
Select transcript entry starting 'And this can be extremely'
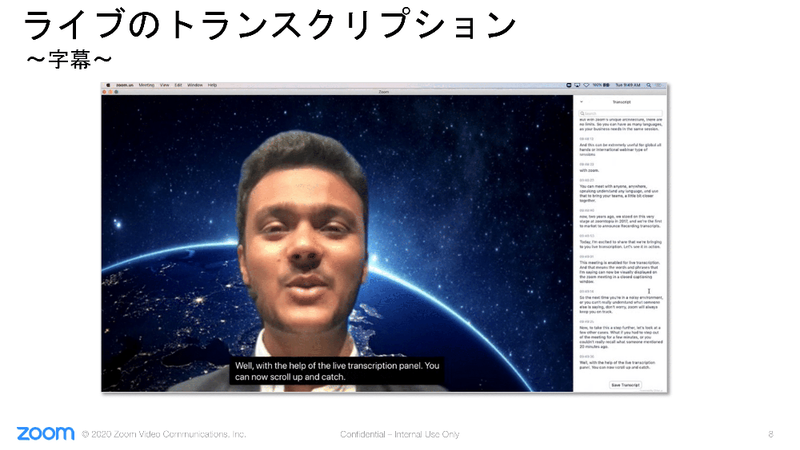[x=620, y=149]
